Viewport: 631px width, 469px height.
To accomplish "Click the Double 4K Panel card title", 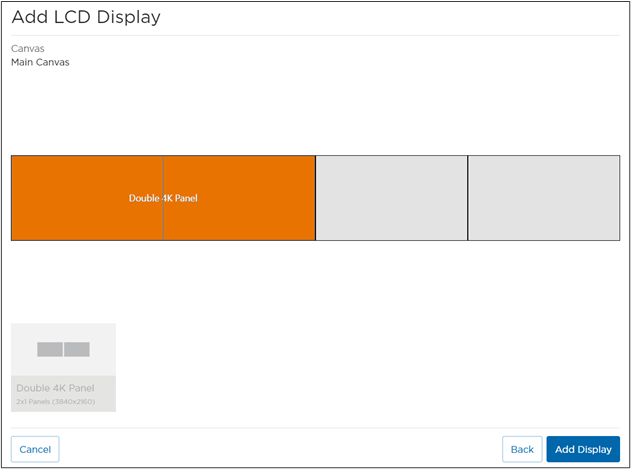I will (x=55, y=387).
